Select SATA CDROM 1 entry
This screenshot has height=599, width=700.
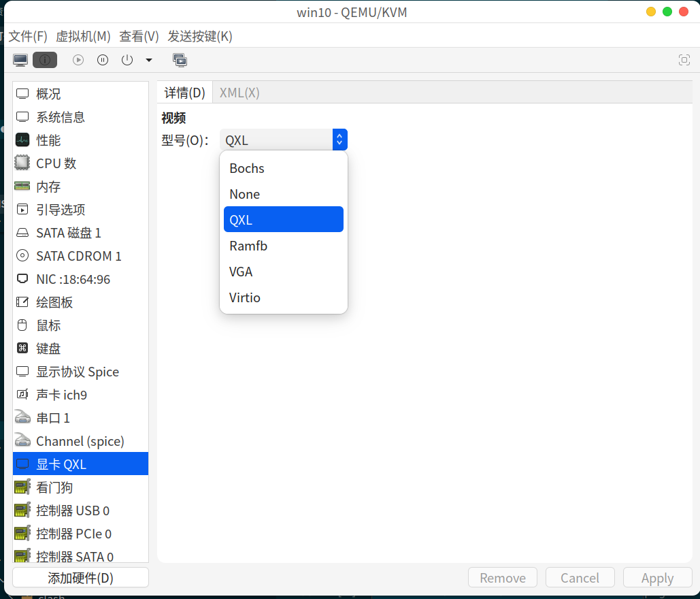point(80,256)
